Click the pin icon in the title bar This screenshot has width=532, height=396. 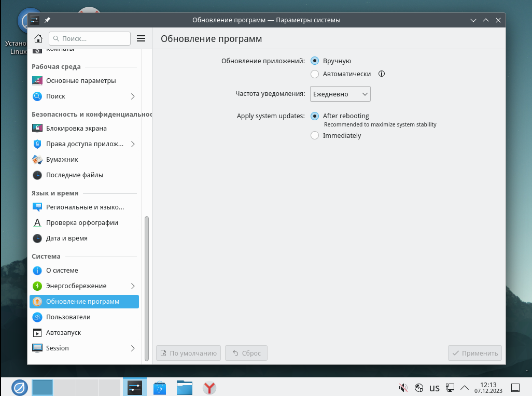pos(47,20)
